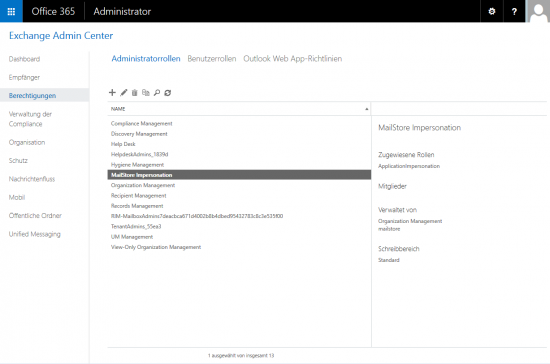The image size is (550, 364).
Task: Click Organization Management under Verwaltet von
Action: click(x=410, y=221)
